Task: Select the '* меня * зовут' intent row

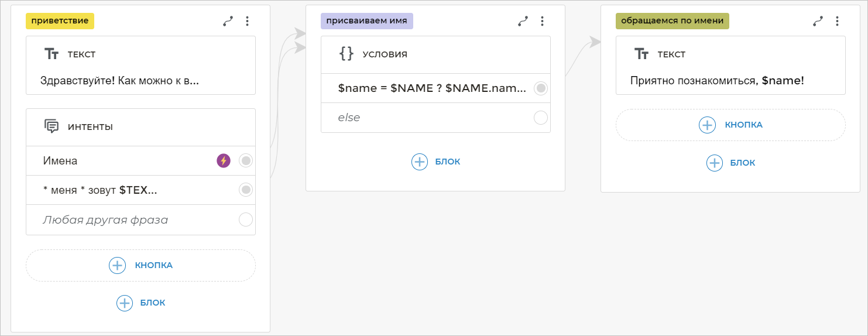Action: click(117, 190)
